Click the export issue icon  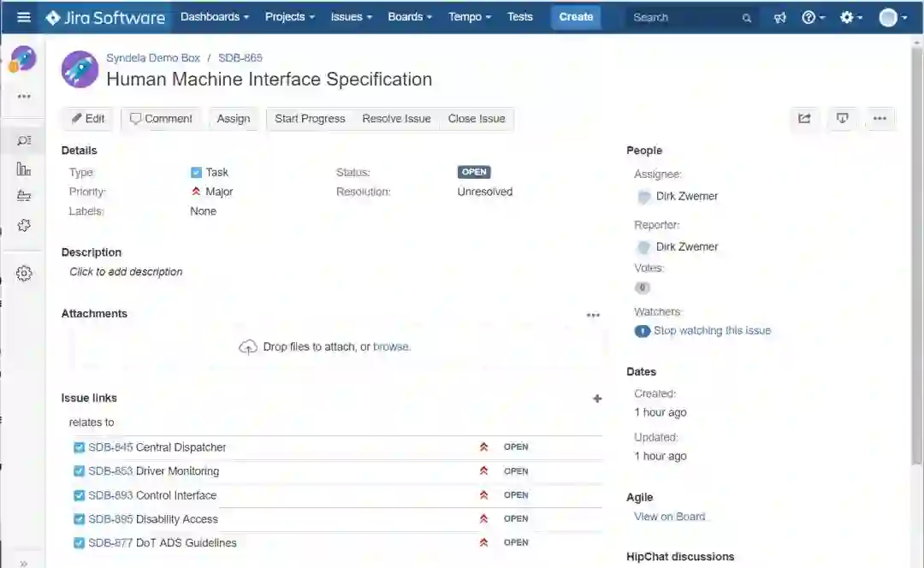click(x=842, y=118)
